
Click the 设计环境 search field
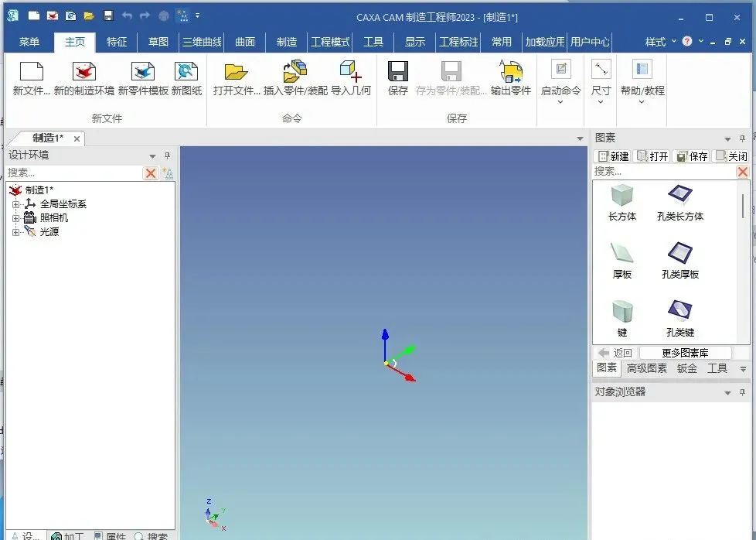(x=74, y=173)
